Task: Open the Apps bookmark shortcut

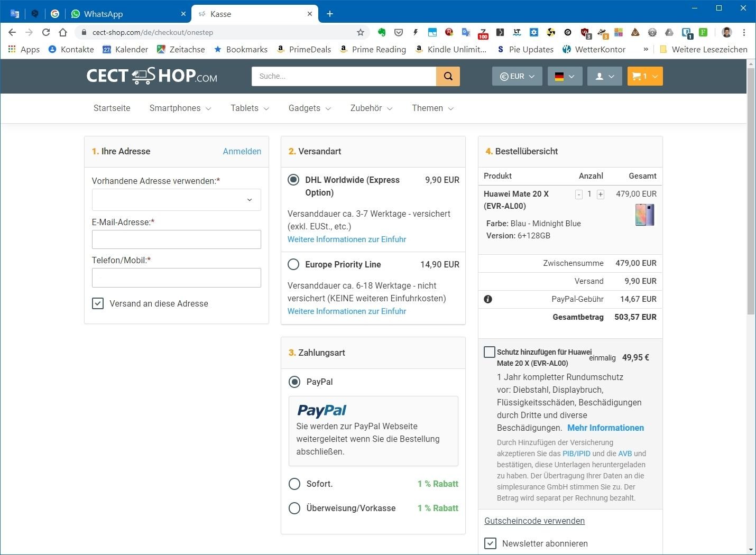Action: click(24, 49)
